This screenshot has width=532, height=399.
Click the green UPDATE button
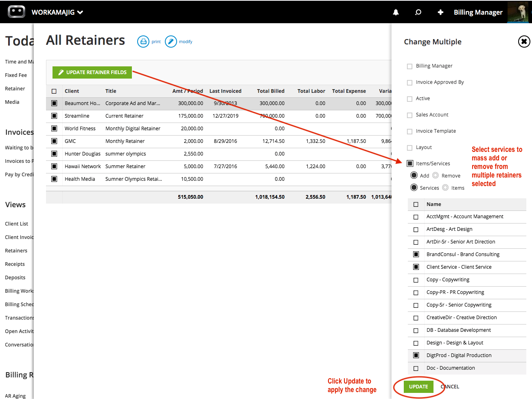tap(418, 387)
